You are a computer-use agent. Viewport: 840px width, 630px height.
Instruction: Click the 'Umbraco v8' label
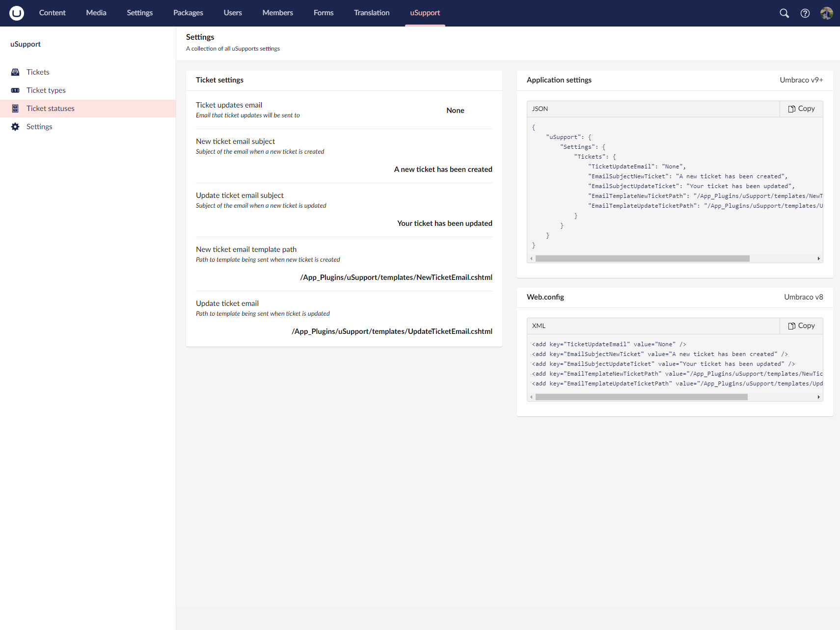click(x=803, y=297)
